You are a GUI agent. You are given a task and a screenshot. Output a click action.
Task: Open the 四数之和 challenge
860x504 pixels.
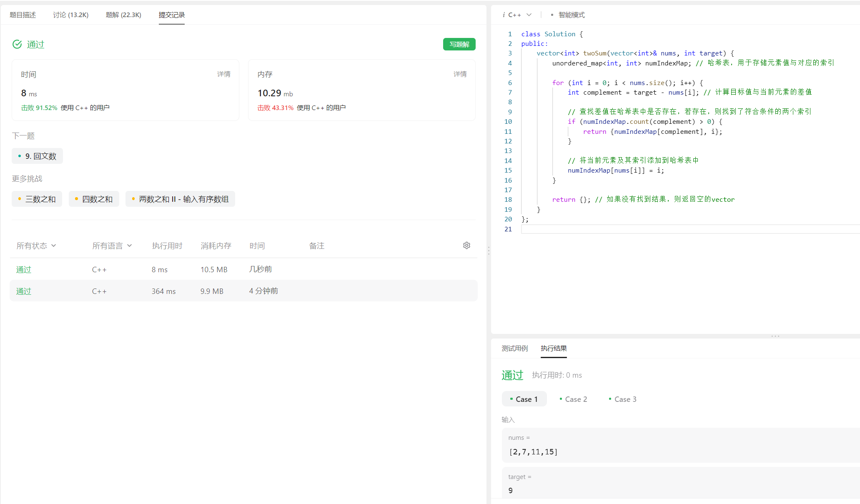coord(94,199)
